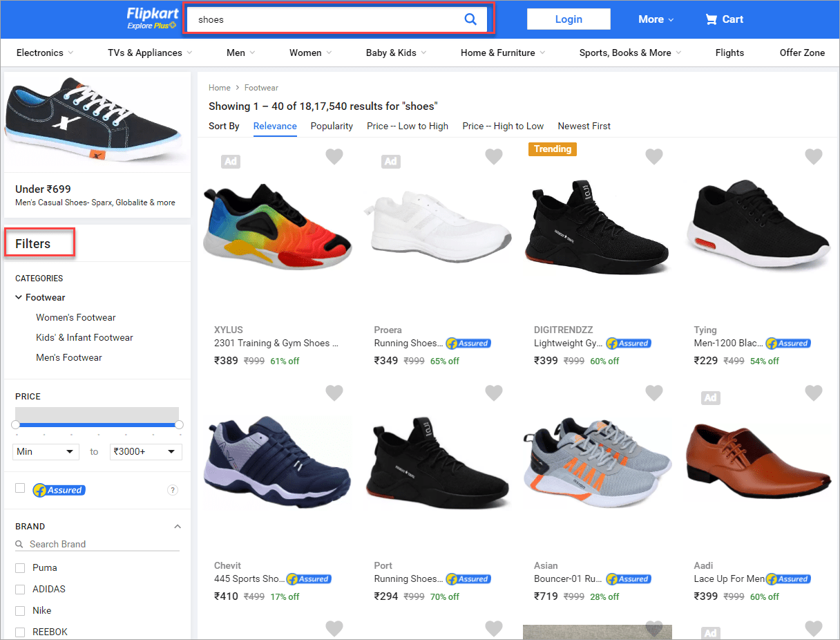Image resolution: width=840 pixels, height=640 pixels.
Task: Expand Home & Furniture menu
Action: (503, 53)
